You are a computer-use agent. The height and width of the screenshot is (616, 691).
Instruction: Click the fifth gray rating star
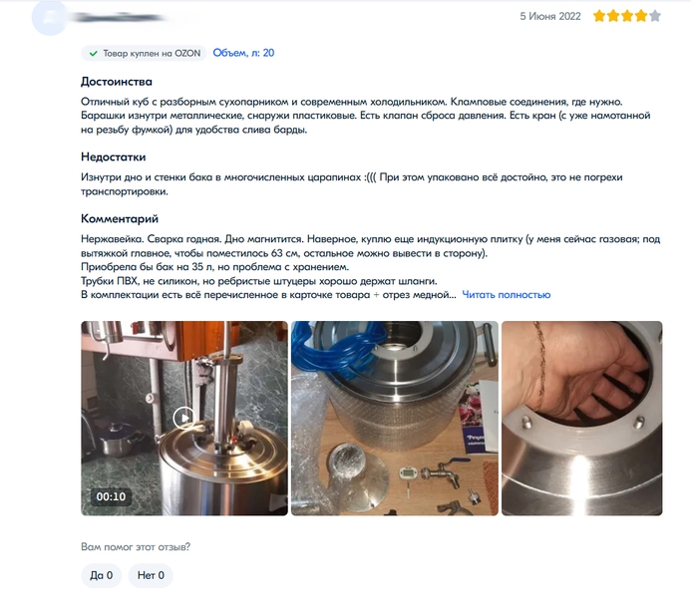pos(655,16)
